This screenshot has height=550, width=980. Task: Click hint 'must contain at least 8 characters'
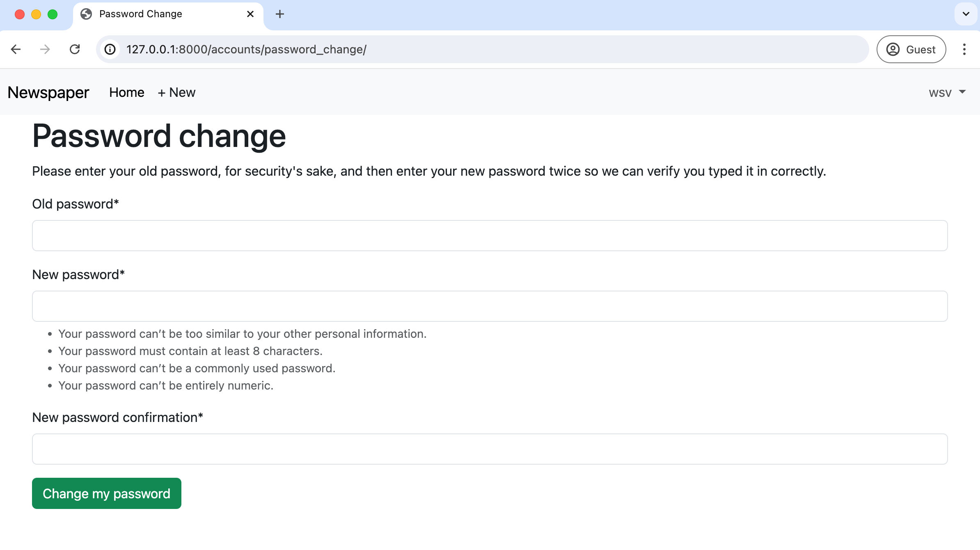coord(190,351)
